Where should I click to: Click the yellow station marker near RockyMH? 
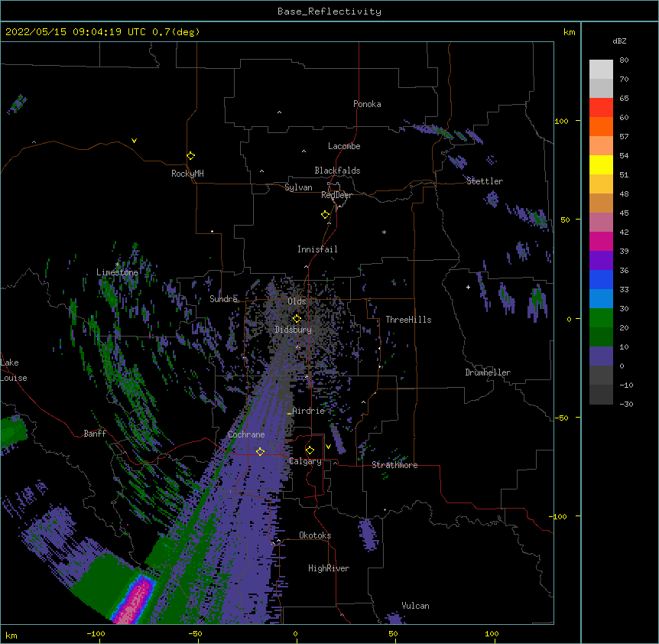190,156
